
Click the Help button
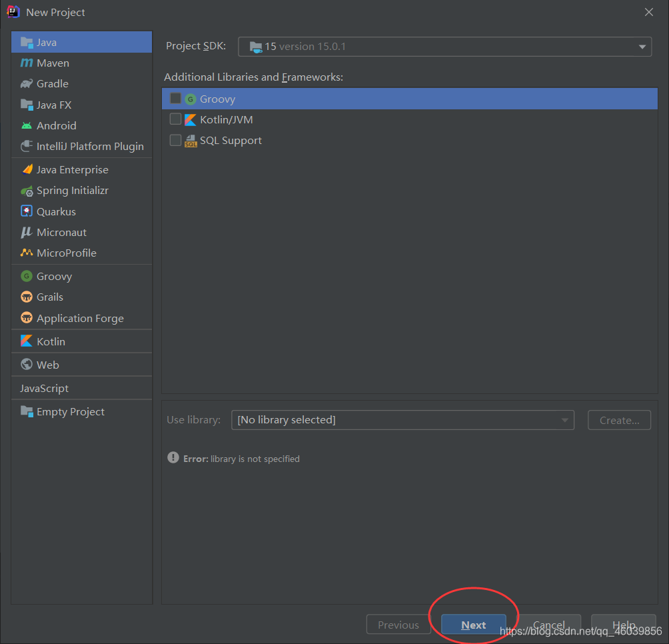623,625
